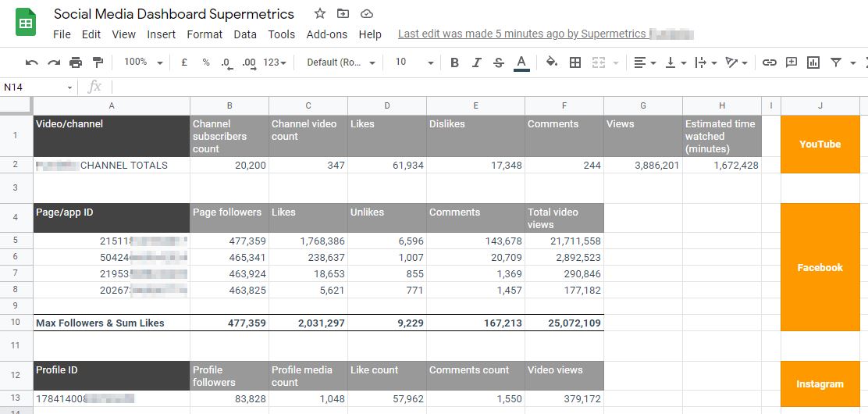The width and height of the screenshot is (868, 414).
Task: Open the Insert menu
Action: [x=161, y=34]
